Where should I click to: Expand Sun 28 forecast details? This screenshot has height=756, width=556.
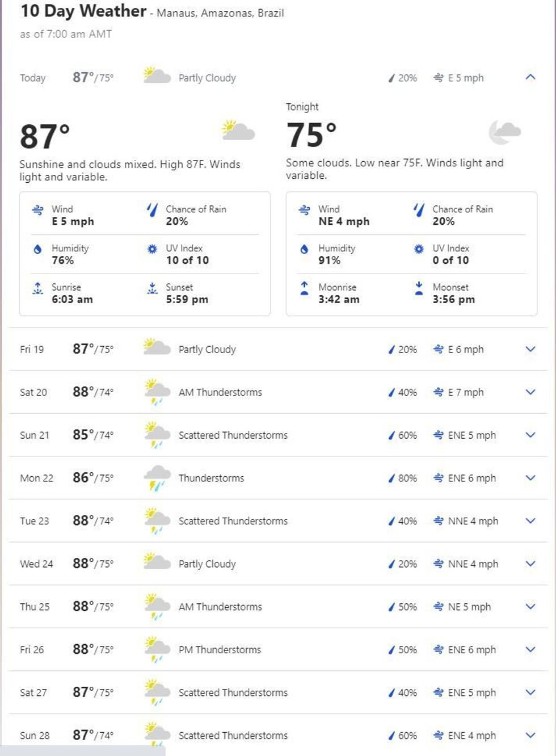tap(530, 735)
